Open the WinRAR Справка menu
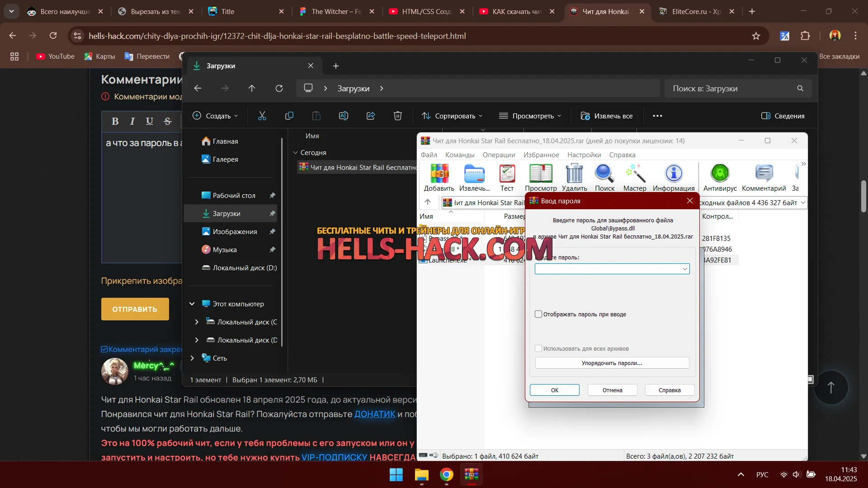 [622, 155]
